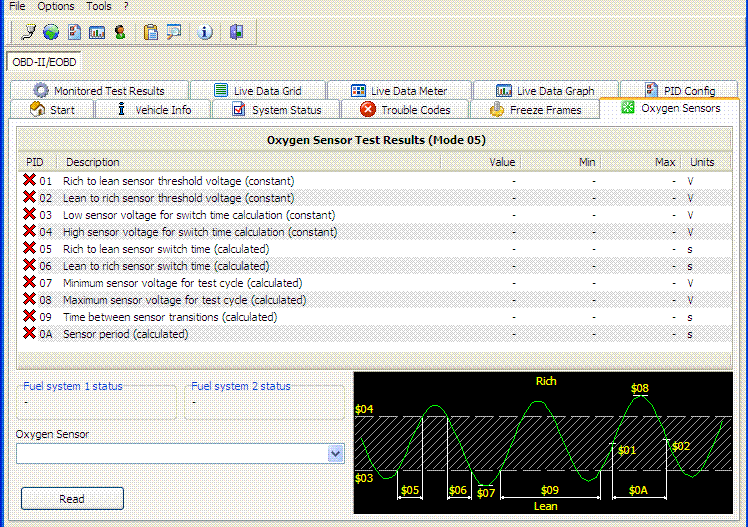The height and width of the screenshot is (527, 748).
Task: Select row 'Low sensor voltage for switch time calculation'
Action: tap(375, 215)
